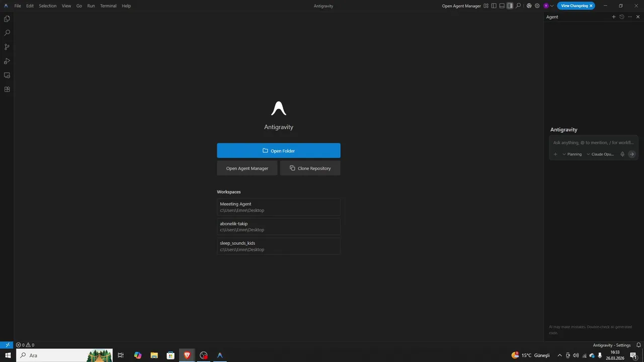Show hidden system tray icons
This screenshot has width=644, height=362.
[x=559, y=355]
